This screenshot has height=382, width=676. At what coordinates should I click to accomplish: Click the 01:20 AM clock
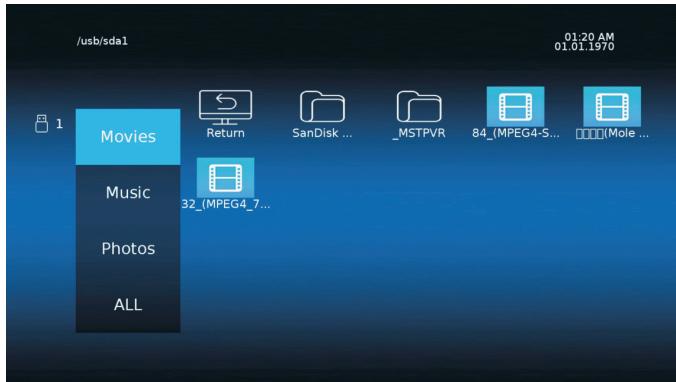(x=589, y=37)
